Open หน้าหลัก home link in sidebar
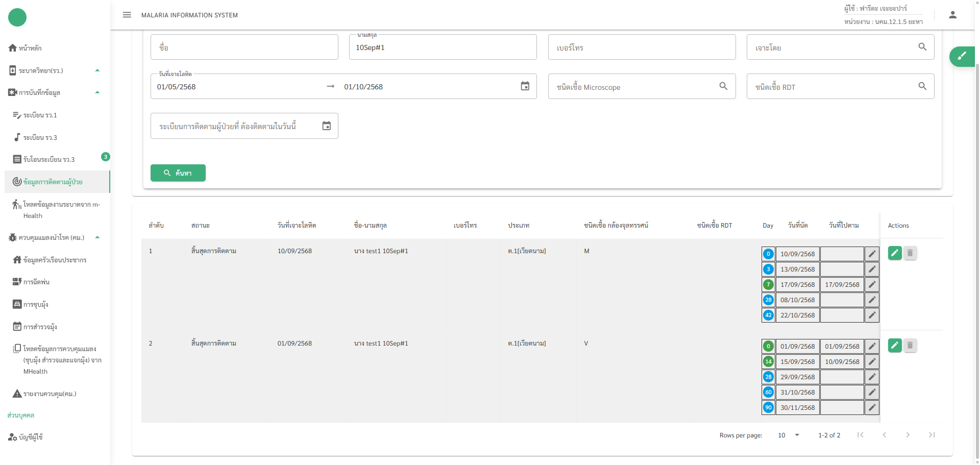Viewport: 980px width, 465px height. pyautogui.click(x=30, y=48)
